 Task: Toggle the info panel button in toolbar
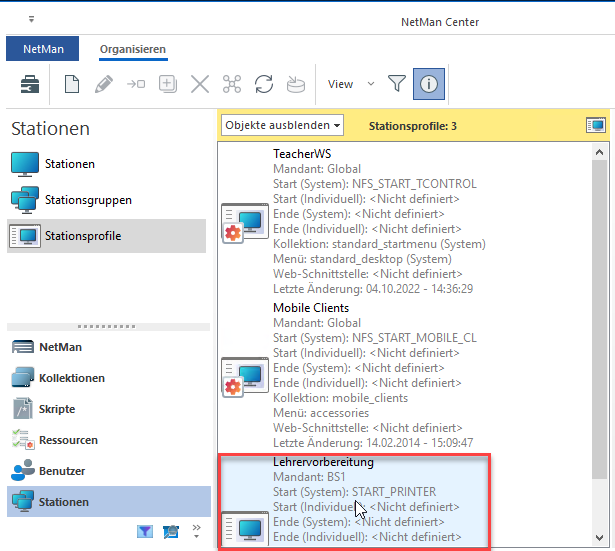(x=427, y=85)
